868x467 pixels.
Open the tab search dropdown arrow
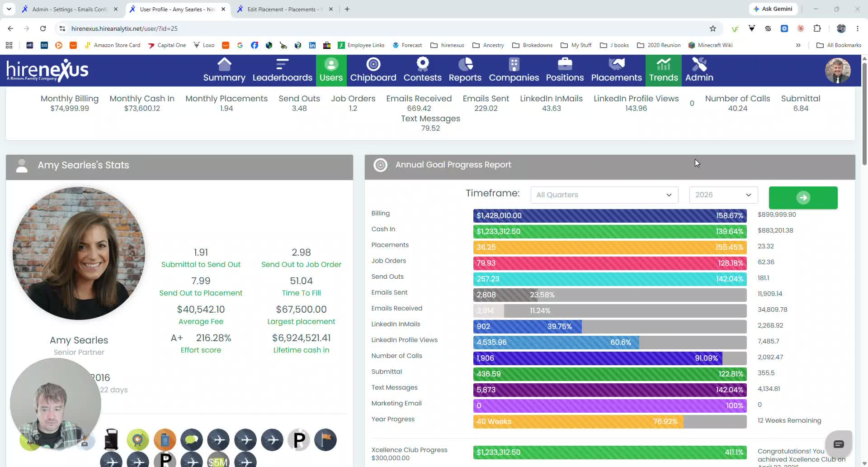tap(9, 9)
